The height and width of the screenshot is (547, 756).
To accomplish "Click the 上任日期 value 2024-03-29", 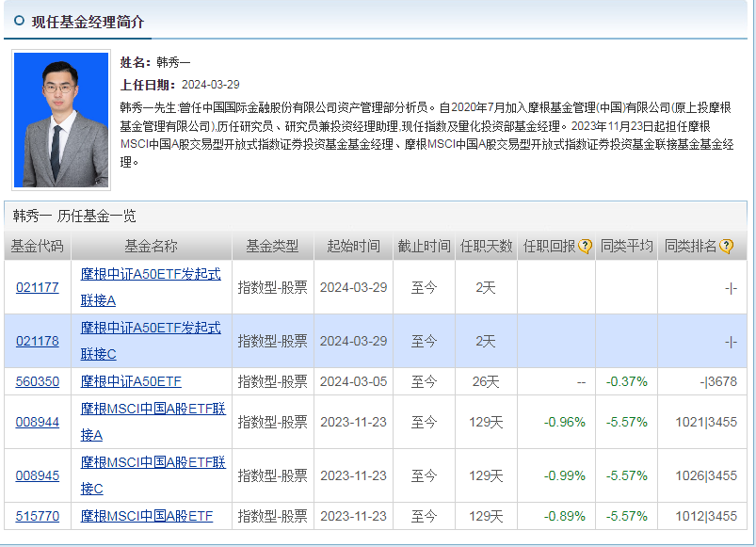I will click(x=210, y=85).
